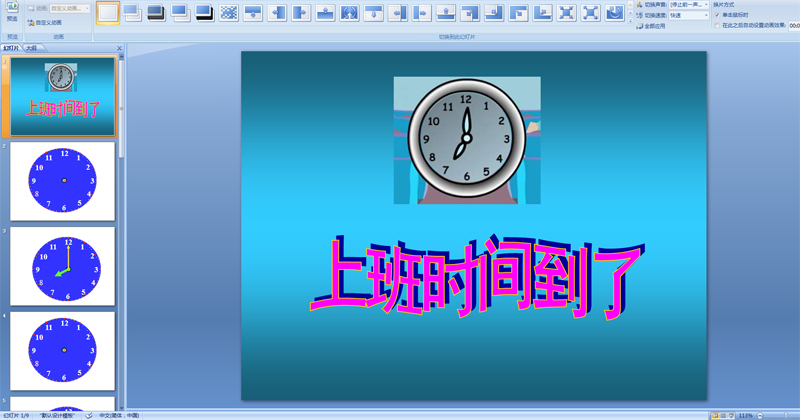Screen dimensions: 800x420
Task: Click 全部应用 Apply To All
Action: pos(651,26)
